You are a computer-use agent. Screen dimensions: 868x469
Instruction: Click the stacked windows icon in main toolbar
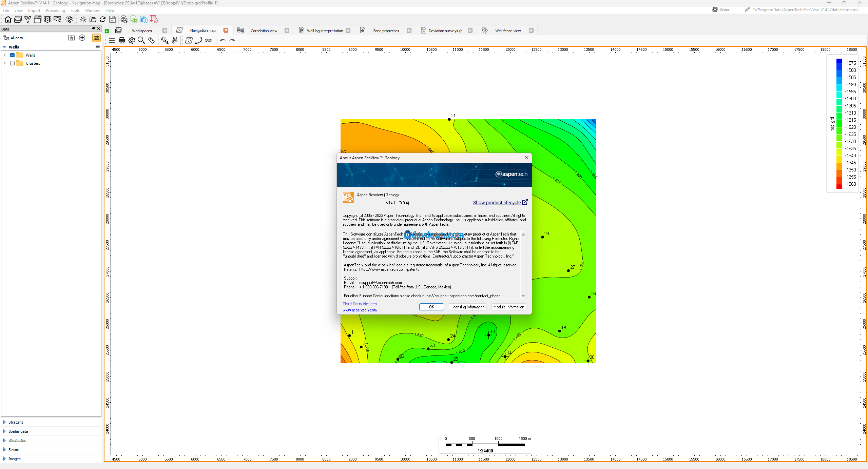(x=38, y=19)
